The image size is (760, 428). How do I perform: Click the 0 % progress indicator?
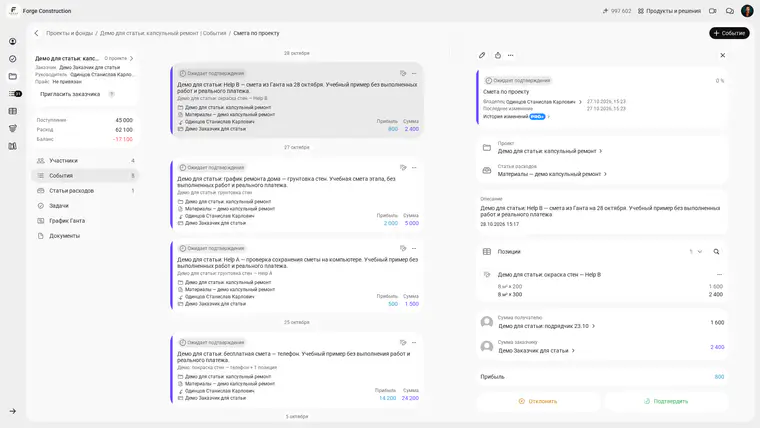[x=720, y=80]
